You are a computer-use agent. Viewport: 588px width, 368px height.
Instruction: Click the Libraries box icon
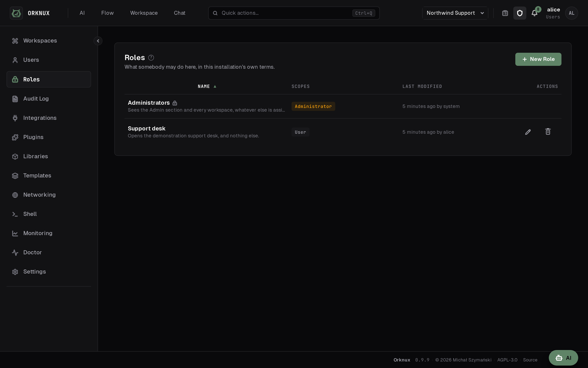(x=15, y=156)
